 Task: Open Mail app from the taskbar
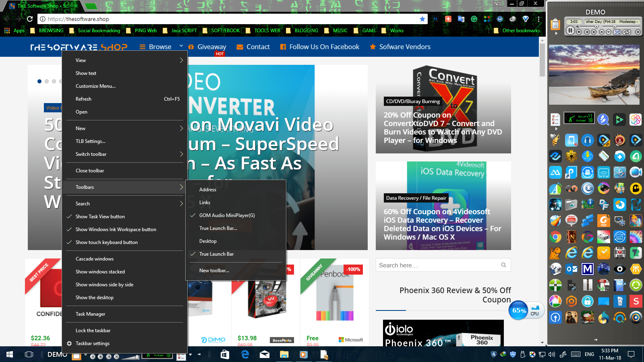click(265, 354)
